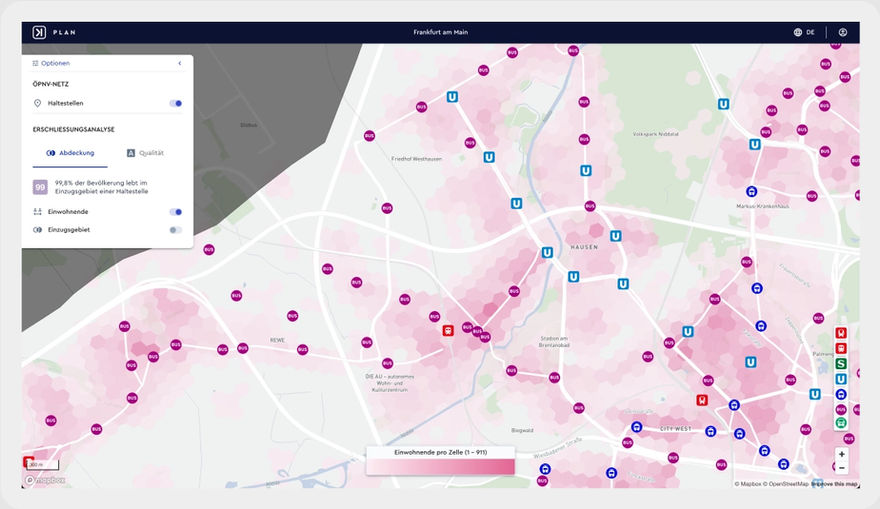The image size is (880, 509).
Task: Select the green S-Bahn filter icon
Action: click(x=841, y=364)
